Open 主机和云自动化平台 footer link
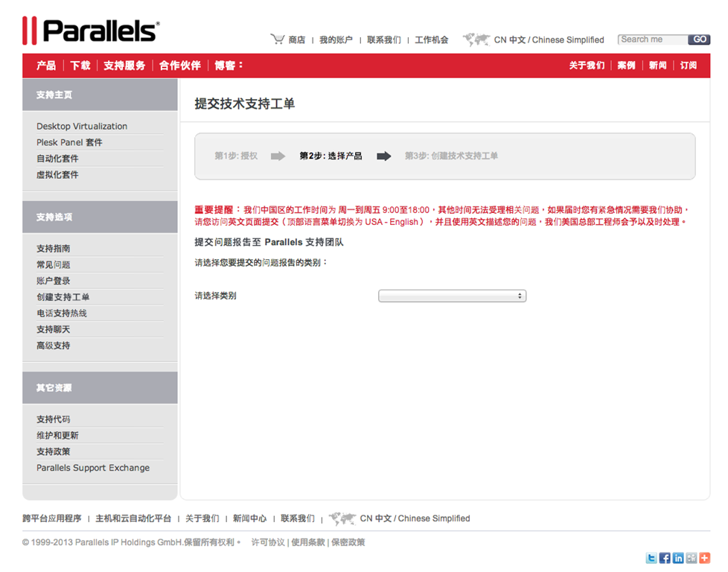 tap(133, 518)
